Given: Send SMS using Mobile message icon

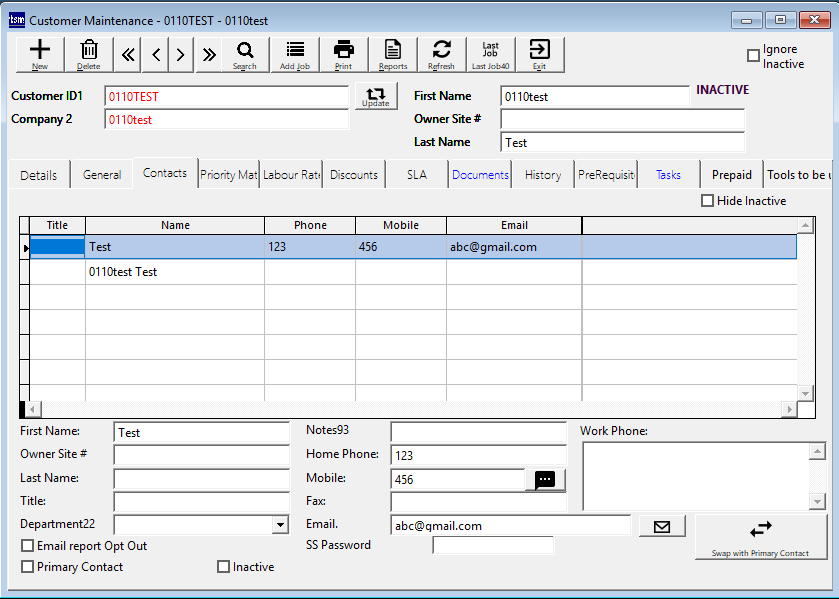Looking at the screenshot, I should 545,480.
